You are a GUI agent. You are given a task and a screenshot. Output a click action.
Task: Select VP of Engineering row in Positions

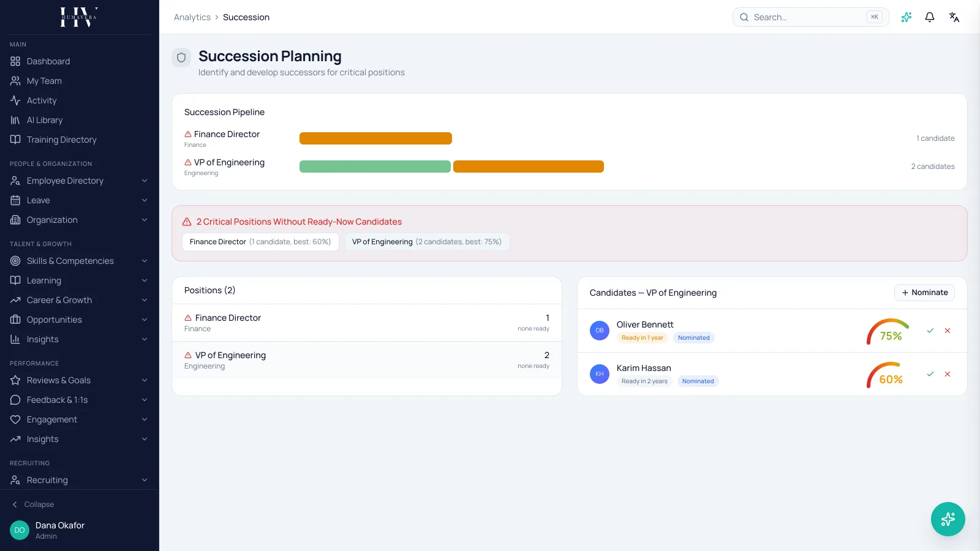(367, 360)
